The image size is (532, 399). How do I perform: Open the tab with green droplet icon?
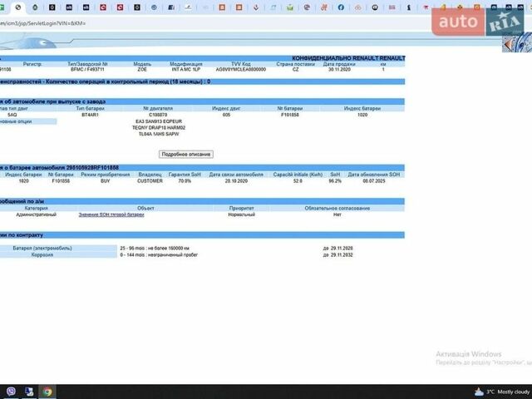[x=35, y=7]
